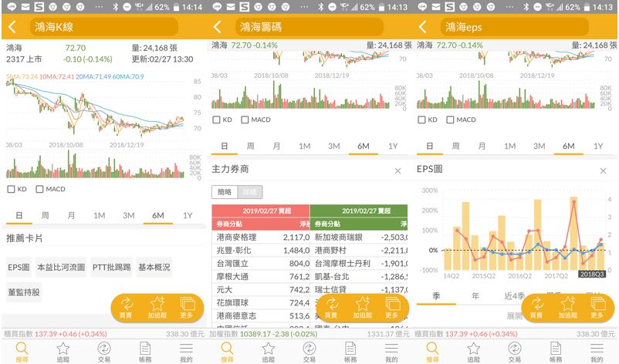Tap 2018Q3 marker on EPS chart
Screen dimensions: 619x364
coord(592,274)
